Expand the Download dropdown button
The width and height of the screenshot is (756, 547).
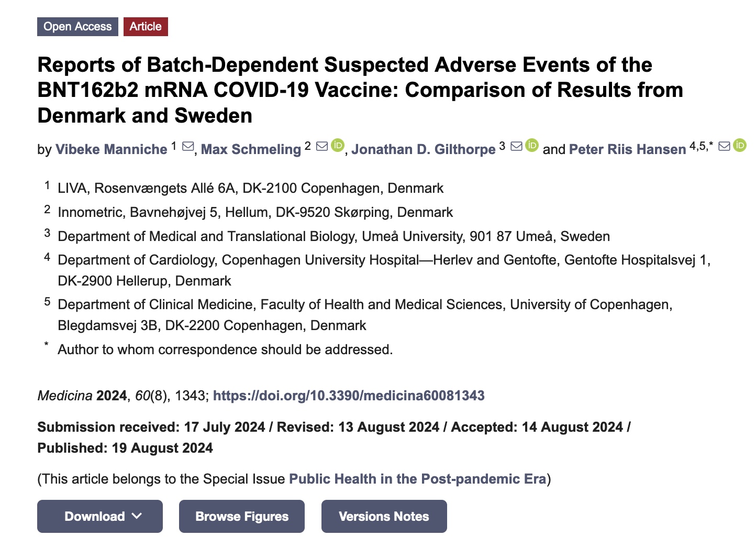pos(100,517)
